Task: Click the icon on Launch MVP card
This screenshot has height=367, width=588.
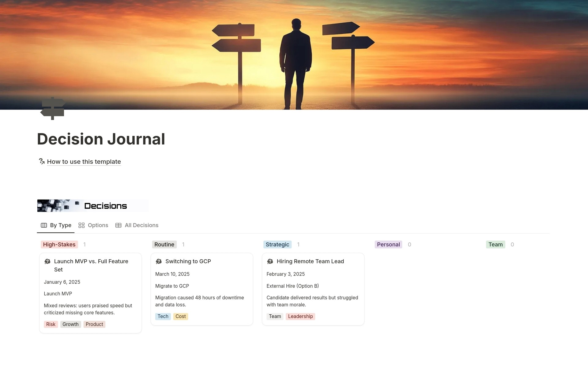Action: pyautogui.click(x=47, y=261)
